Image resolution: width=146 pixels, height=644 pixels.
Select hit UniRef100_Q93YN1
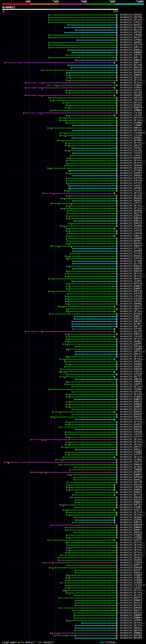[x=131, y=27]
